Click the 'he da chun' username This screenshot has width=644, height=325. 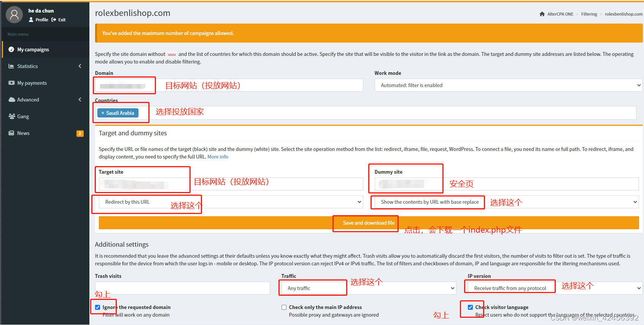point(41,11)
